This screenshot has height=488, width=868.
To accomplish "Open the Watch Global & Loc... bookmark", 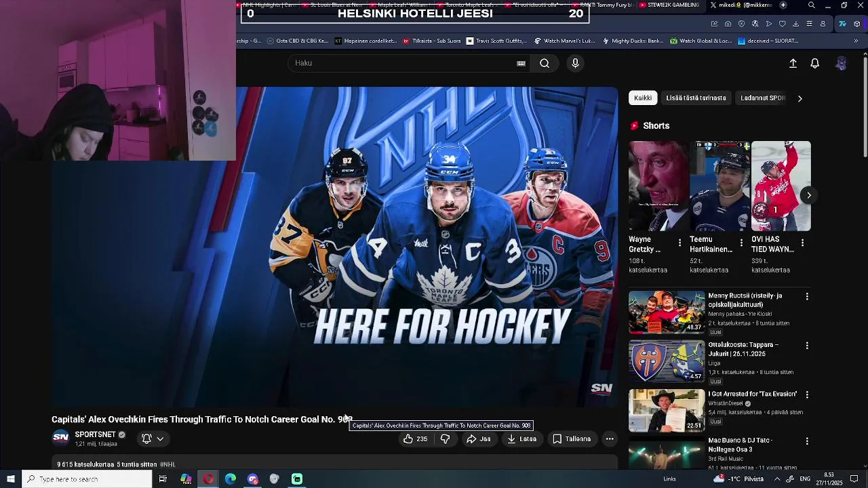I will pyautogui.click(x=701, y=41).
